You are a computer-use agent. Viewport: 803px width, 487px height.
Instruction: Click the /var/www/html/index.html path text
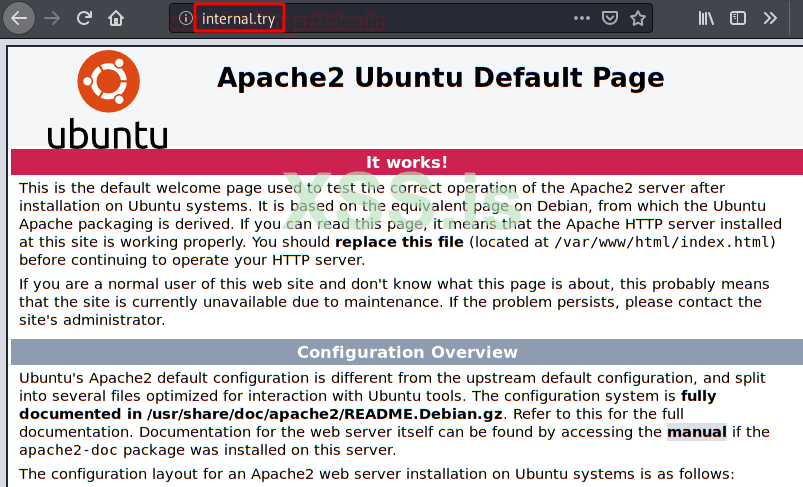click(662, 242)
